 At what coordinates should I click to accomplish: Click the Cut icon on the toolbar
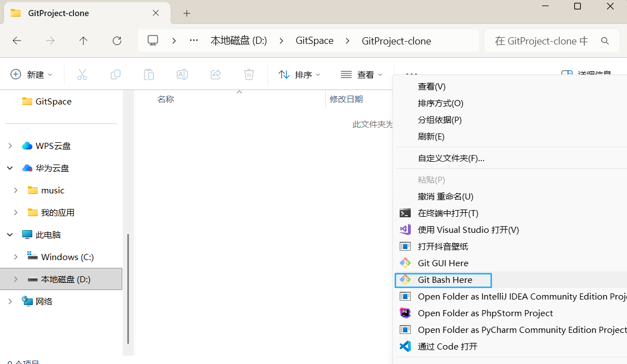82,74
